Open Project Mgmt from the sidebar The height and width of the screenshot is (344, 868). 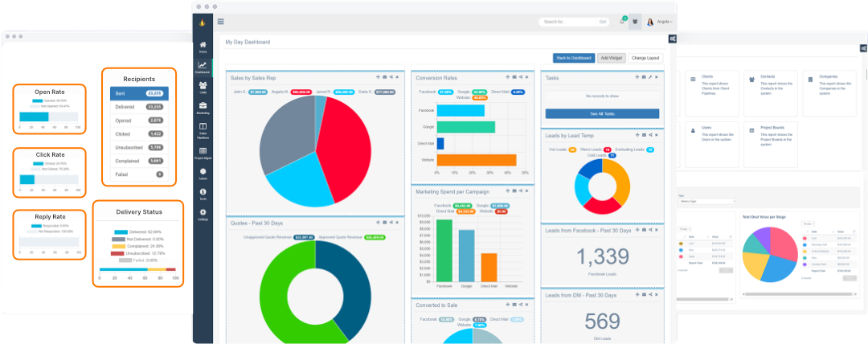pos(203,153)
